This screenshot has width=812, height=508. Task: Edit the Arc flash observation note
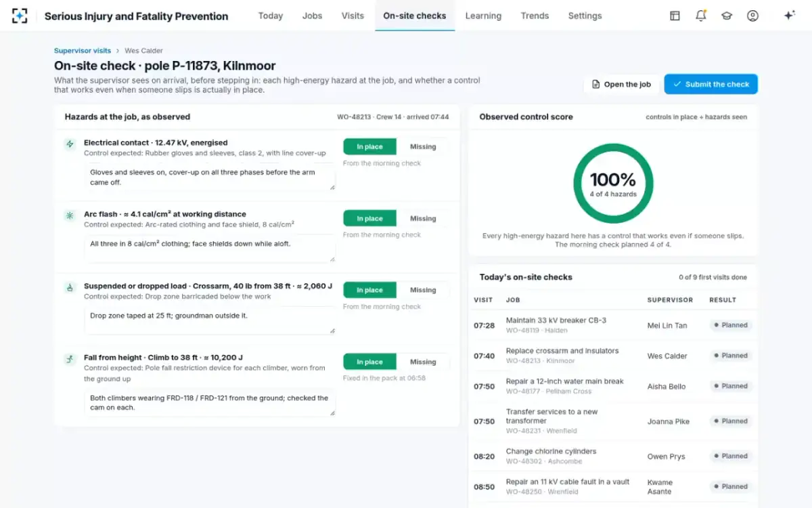coord(210,249)
